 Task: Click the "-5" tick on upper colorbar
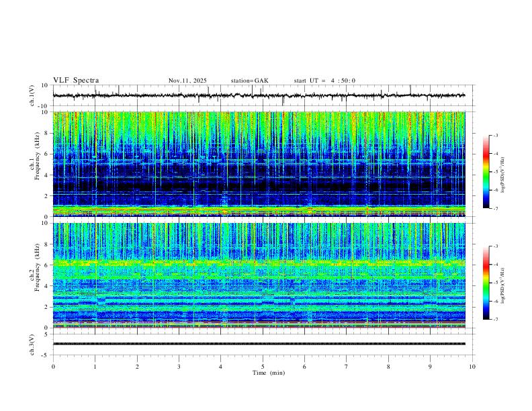(x=495, y=172)
